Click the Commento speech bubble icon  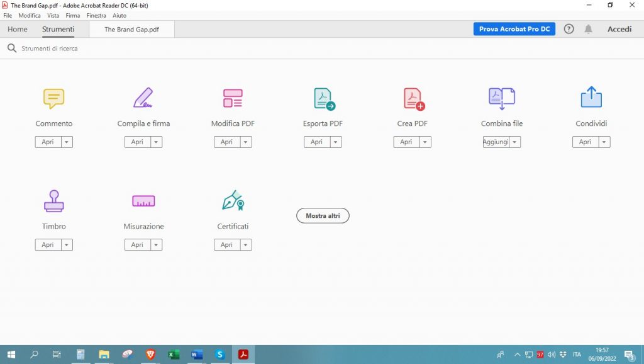coord(53,98)
